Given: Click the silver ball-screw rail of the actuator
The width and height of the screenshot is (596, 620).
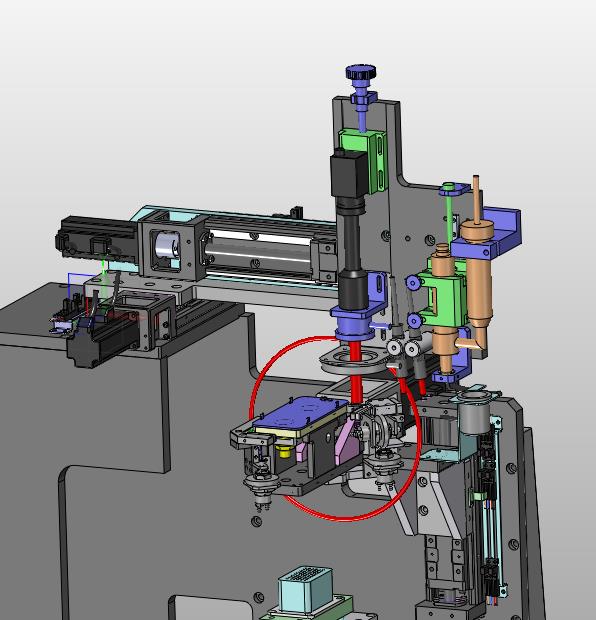Looking at the screenshot, I should [x=259, y=252].
